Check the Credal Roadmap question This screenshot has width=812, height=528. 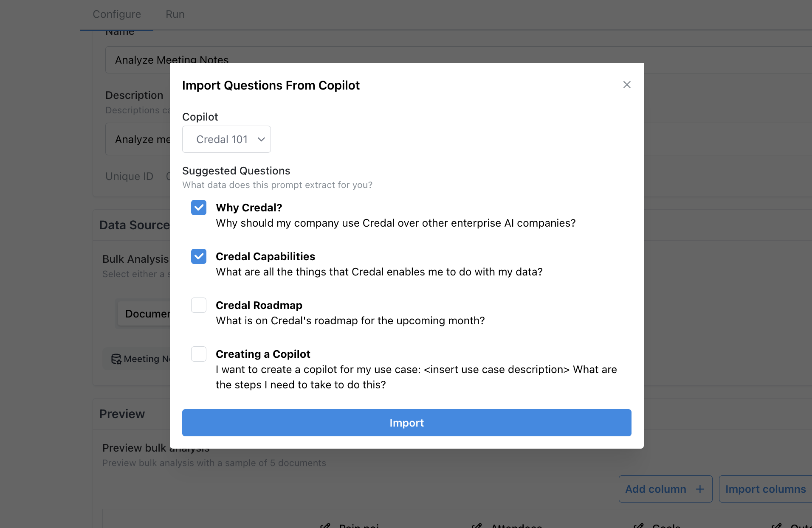click(x=198, y=305)
